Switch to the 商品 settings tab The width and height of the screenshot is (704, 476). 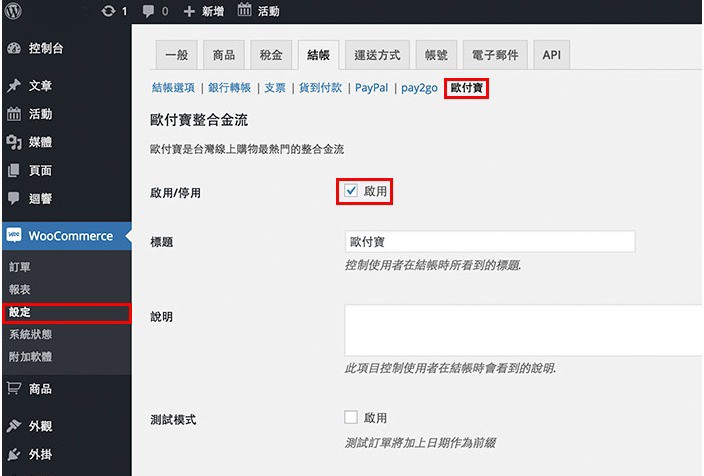[x=224, y=55]
